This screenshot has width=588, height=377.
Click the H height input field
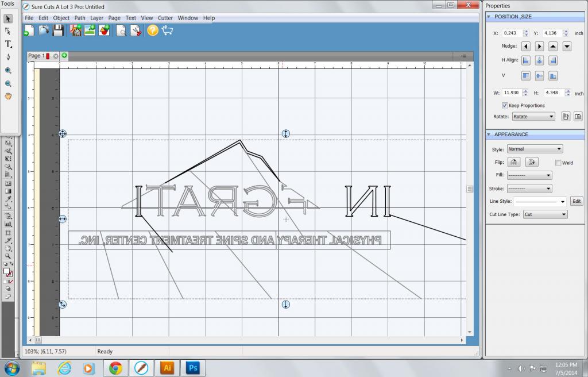click(555, 93)
